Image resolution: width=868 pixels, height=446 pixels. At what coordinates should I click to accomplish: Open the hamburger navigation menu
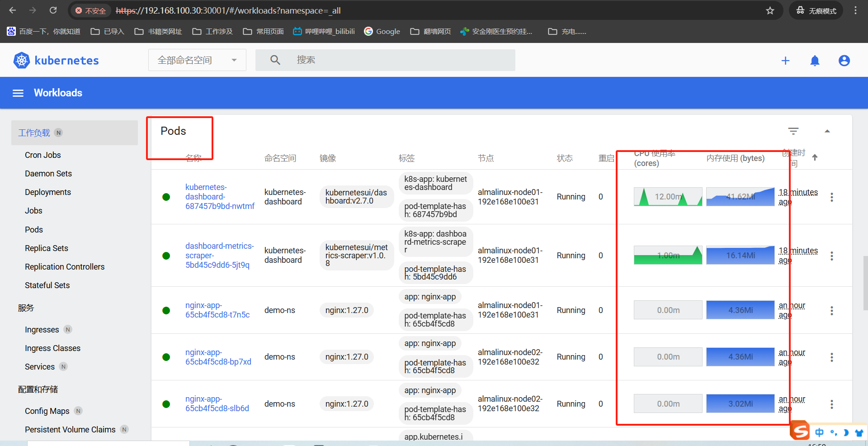pyautogui.click(x=18, y=93)
